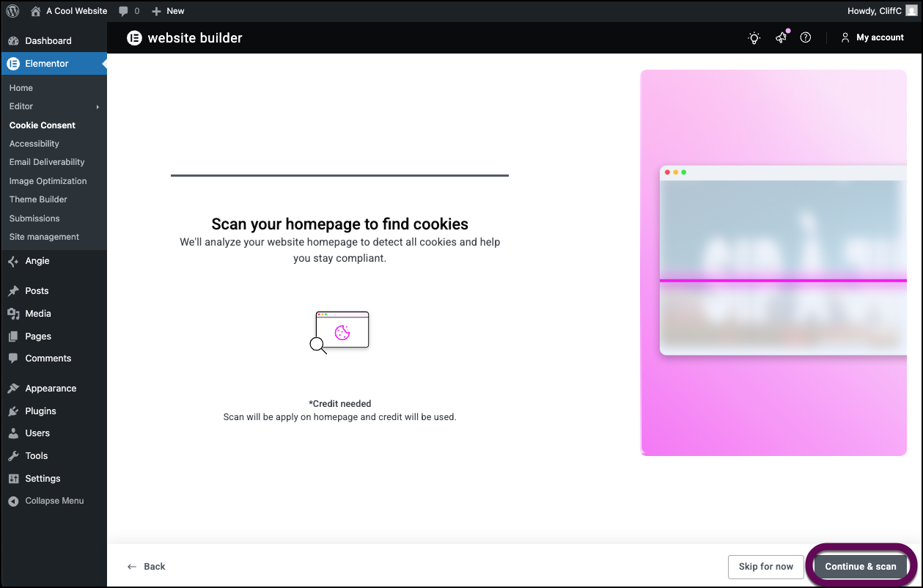Viewport: 923px width, 588px height.
Task: Click the Pages icon in sidebar
Action: [13, 337]
